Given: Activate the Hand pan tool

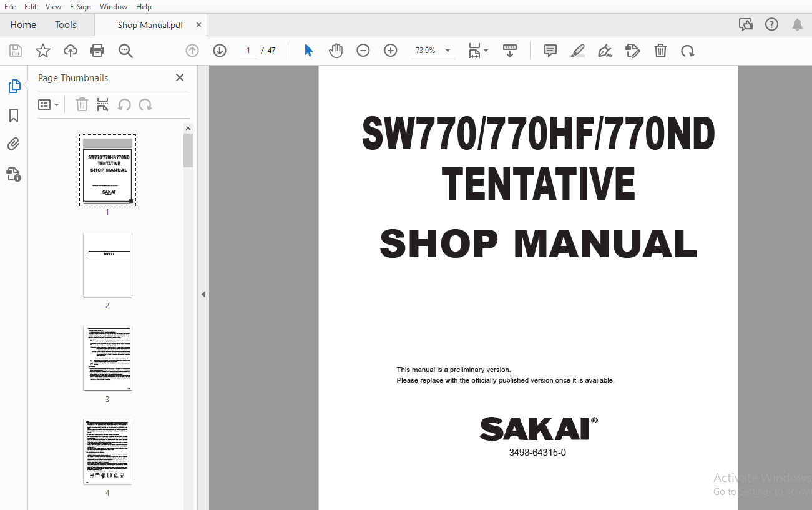Looking at the screenshot, I should 336,51.
